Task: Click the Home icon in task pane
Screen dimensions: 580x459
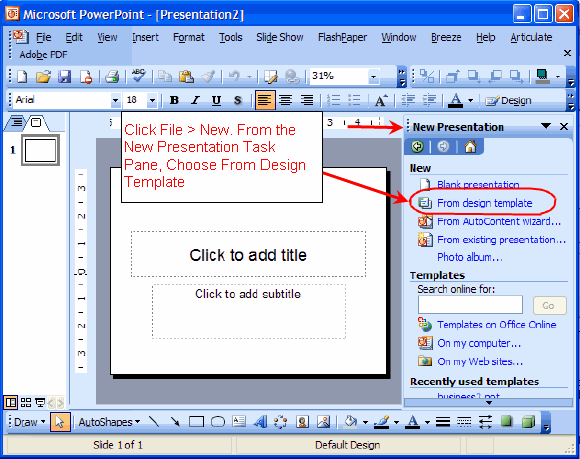Action: coord(470,147)
